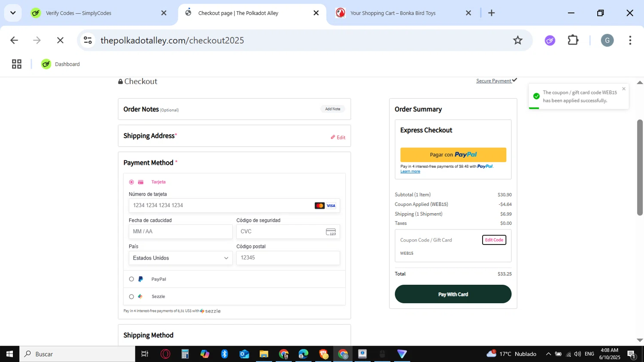Click the page vertical scrollbar thumb
This screenshot has width=644, height=362.
click(640, 167)
